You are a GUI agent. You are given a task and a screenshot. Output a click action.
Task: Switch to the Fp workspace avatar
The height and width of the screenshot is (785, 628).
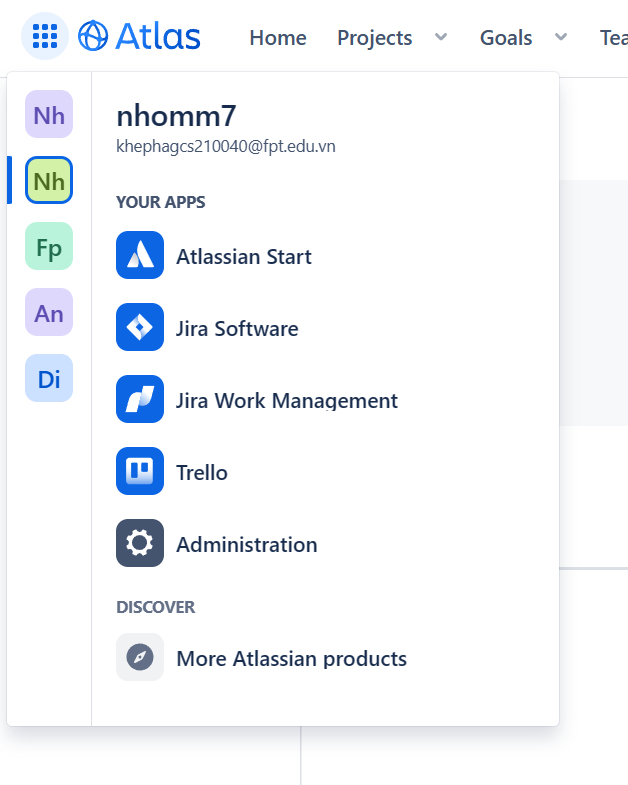click(x=49, y=246)
